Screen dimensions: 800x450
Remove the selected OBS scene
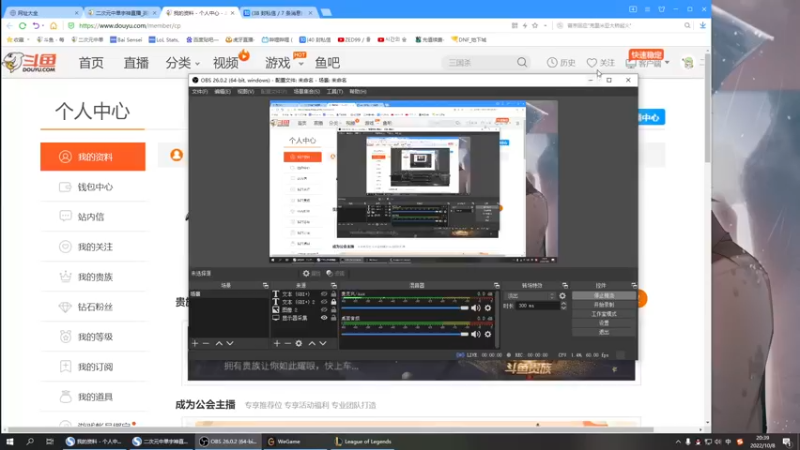[206, 343]
